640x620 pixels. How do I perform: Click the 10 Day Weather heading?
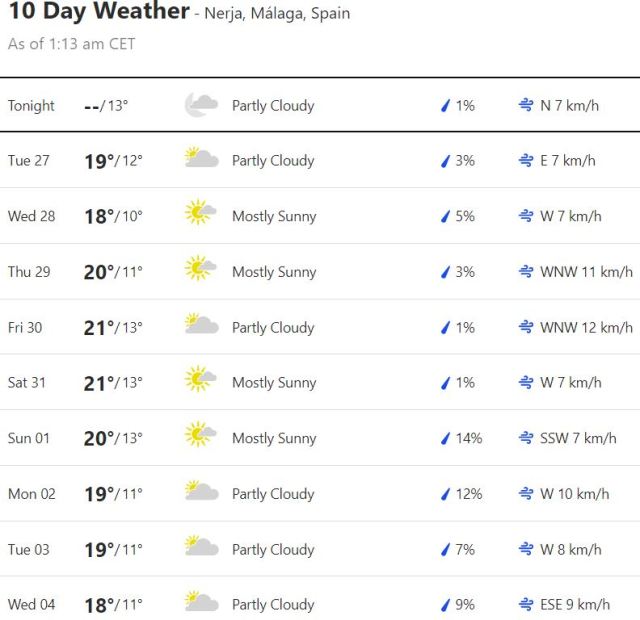(x=98, y=12)
